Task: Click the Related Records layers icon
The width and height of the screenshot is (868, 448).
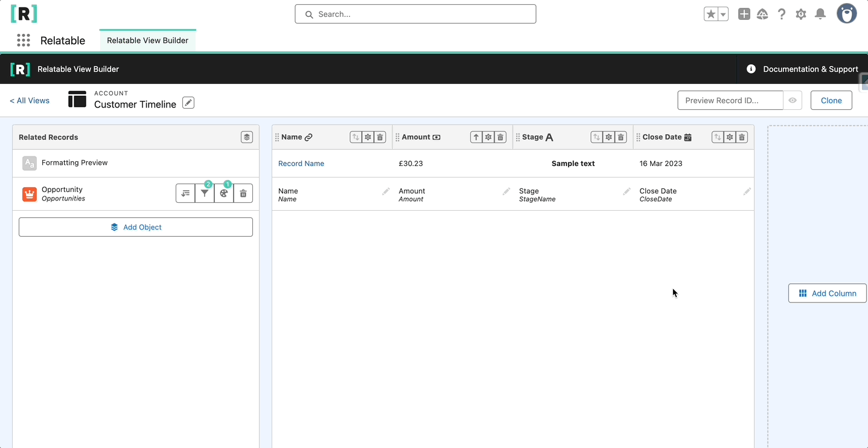Action: coord(247,137)
